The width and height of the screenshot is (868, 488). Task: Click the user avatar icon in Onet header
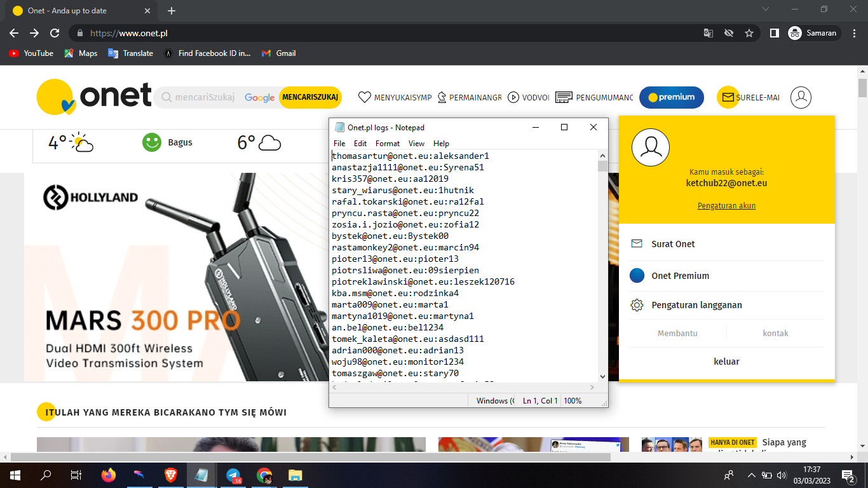point(801,97)
